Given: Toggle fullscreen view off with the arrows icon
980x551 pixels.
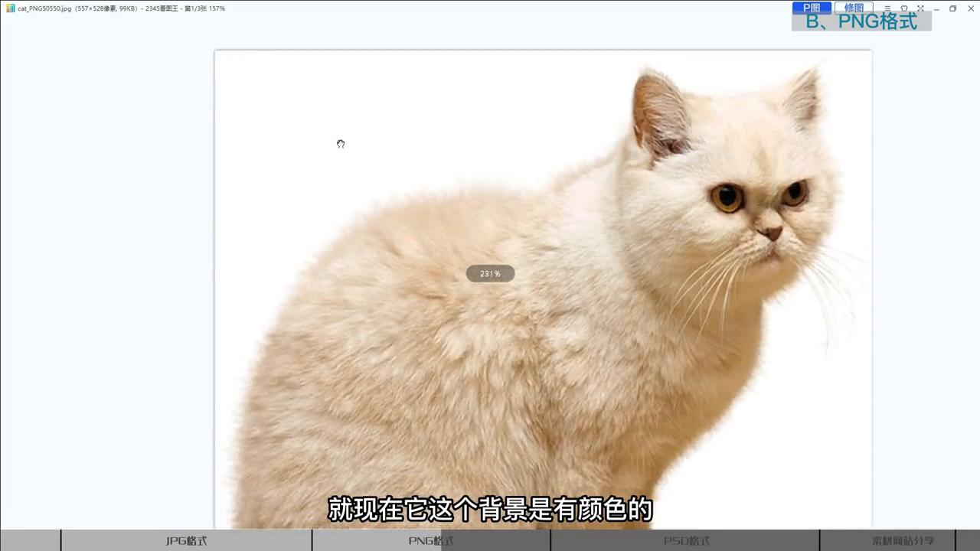Looking at the screenshot, I should coord(920,8).
